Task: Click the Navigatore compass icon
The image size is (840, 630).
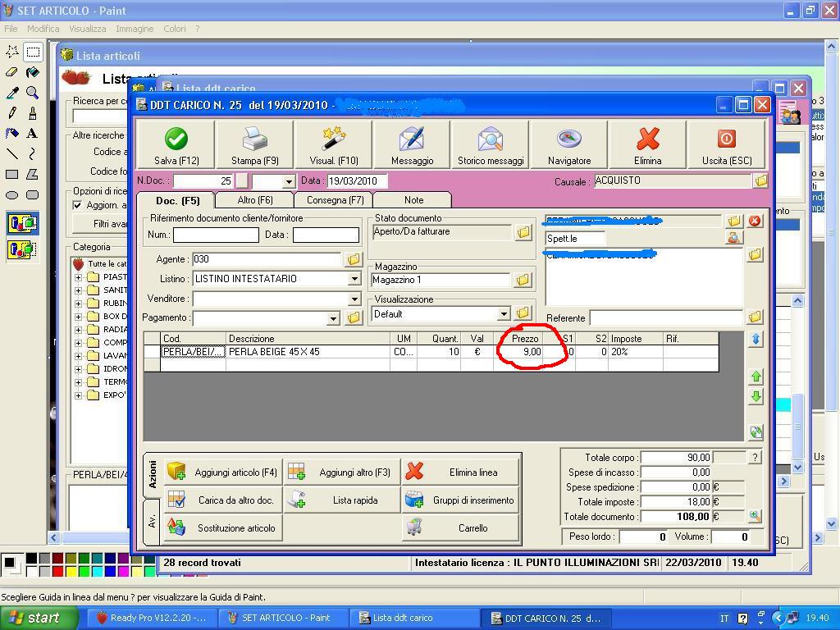Action: point(568,139)
